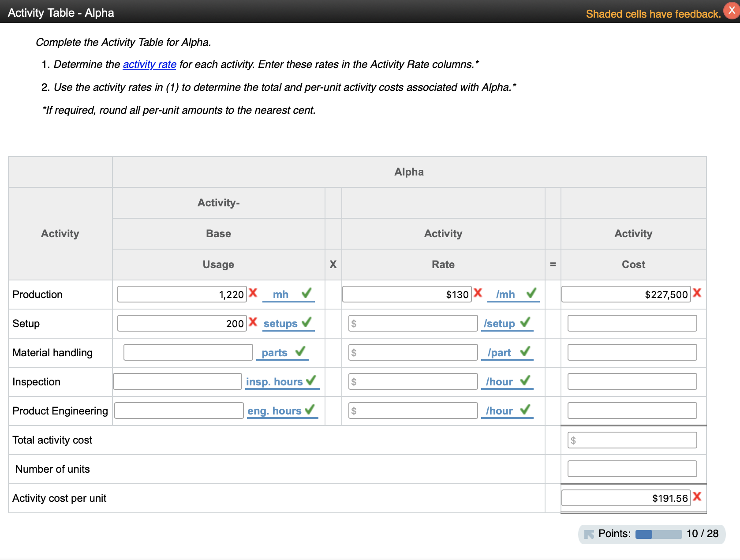This screenshot has height=560, width=740.
Task: Click green check next to '/setup'
Action: tap(525, 322)
